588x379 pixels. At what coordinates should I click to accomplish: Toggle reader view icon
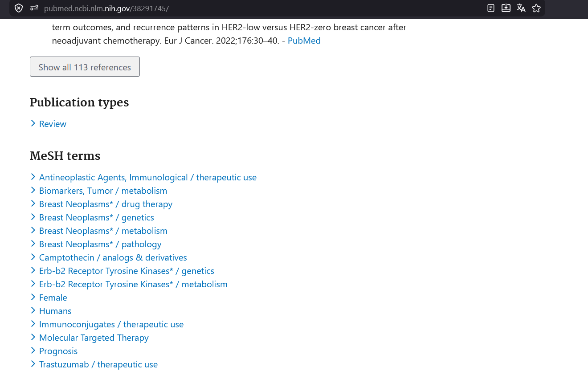coord(491,8)
